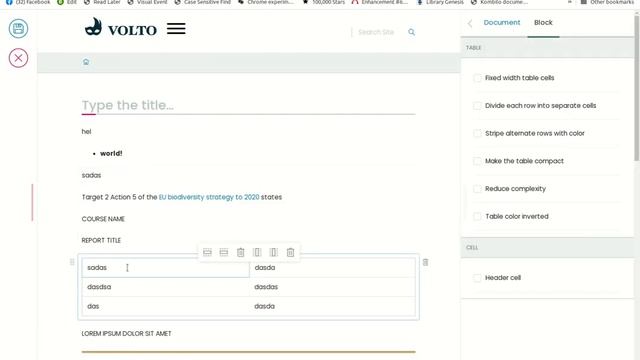
Task: Check the Header cell option
Action: pos(477,278)
